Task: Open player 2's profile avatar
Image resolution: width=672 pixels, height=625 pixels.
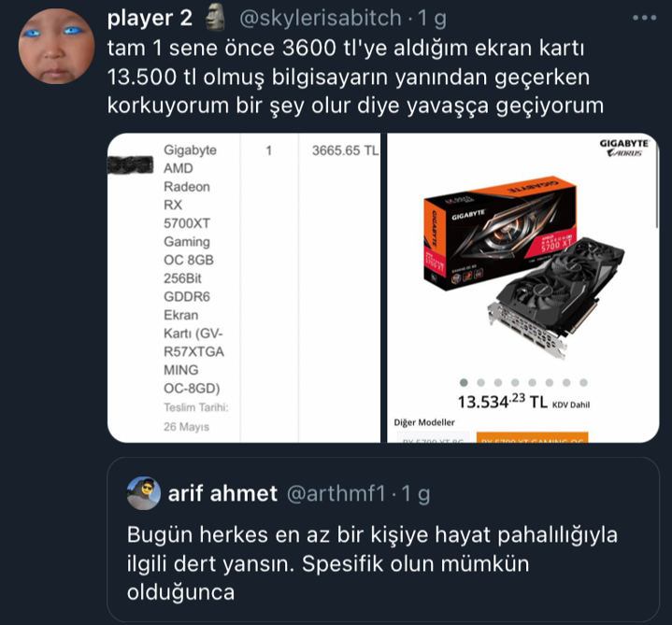Action: tap(56, 47)
